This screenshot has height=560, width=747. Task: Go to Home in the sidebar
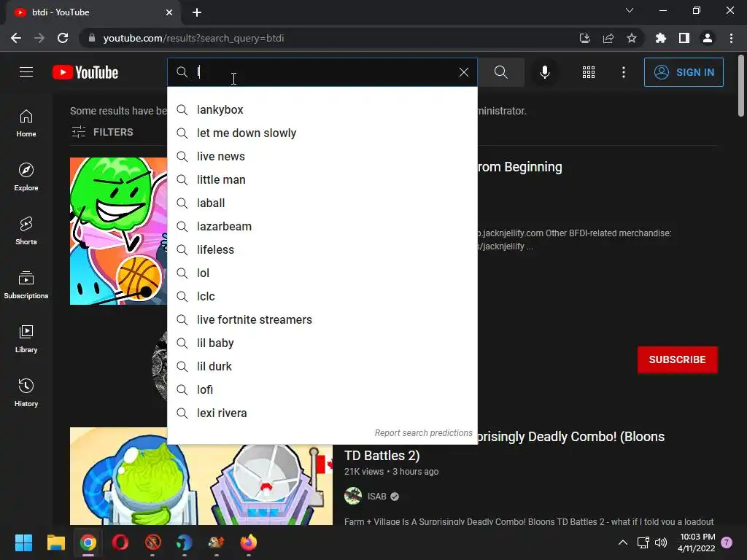(26, 122)
